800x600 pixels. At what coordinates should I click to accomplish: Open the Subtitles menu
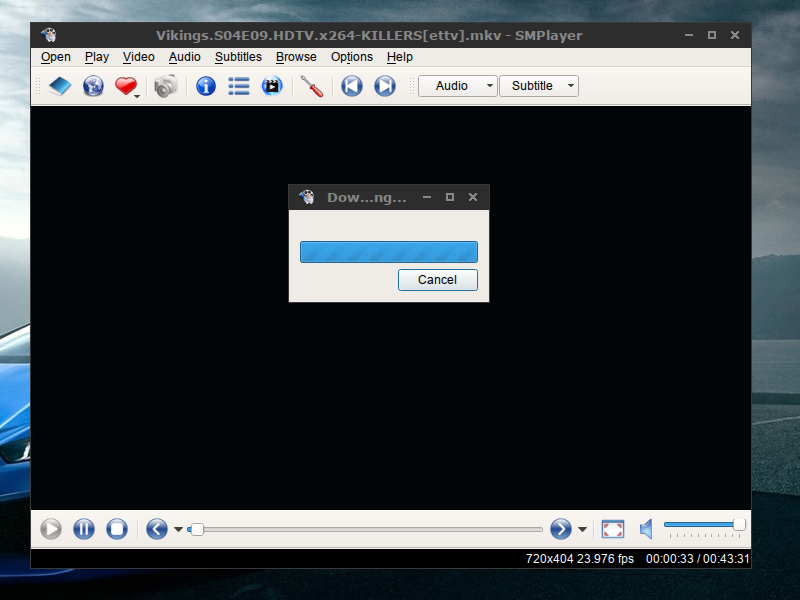click(x=238, y=57)
